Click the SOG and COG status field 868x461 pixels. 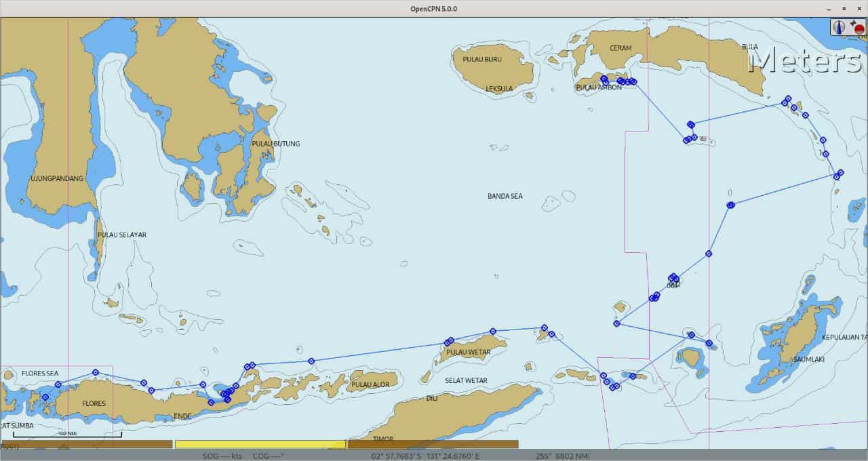(x=243, y=456)
